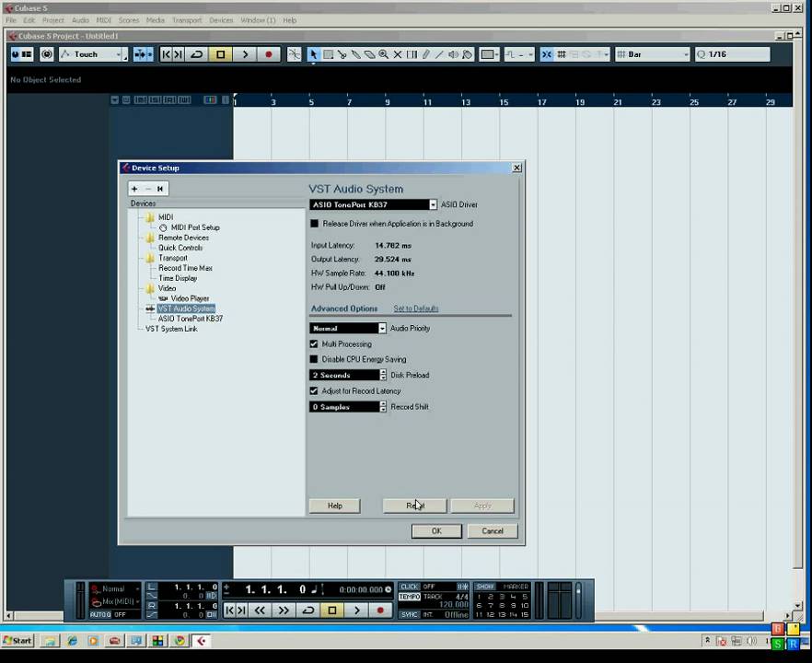Click the Record Shift stepper arrows
The image size is (812, 663).
pos(383,407)
